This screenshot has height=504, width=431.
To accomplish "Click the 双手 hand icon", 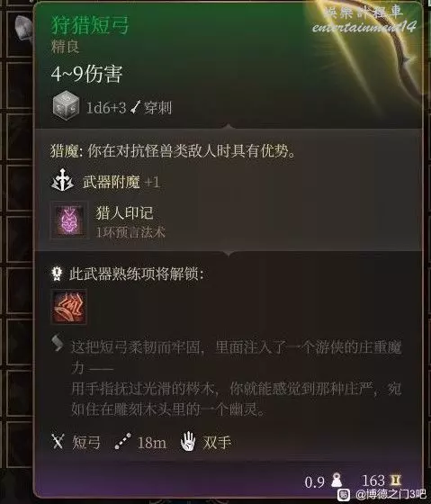I will point(188,441).
